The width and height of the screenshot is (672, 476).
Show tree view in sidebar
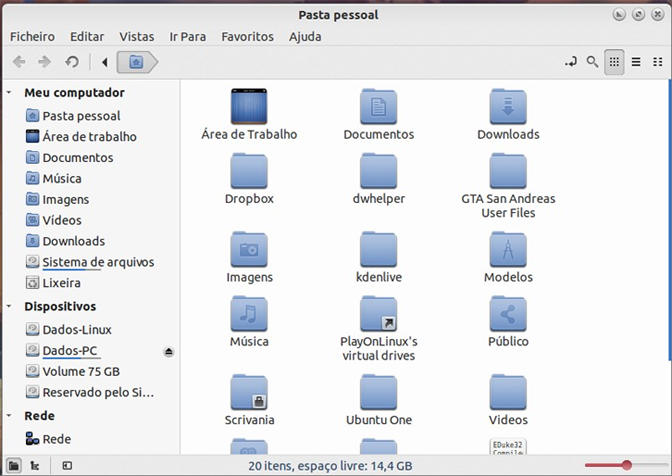(x=35, y=465)
